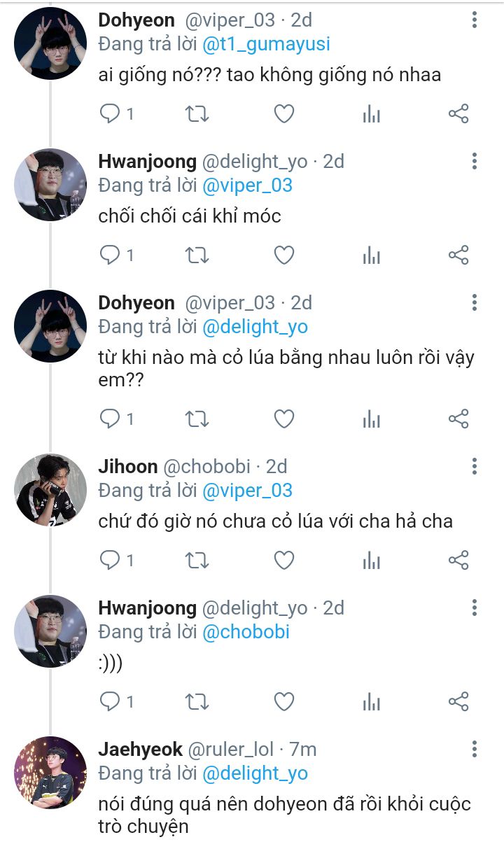This screenshot has height=849, width=504.
Task: Open more options for Jaehyeok's tweet
Action: coord(475,749)
